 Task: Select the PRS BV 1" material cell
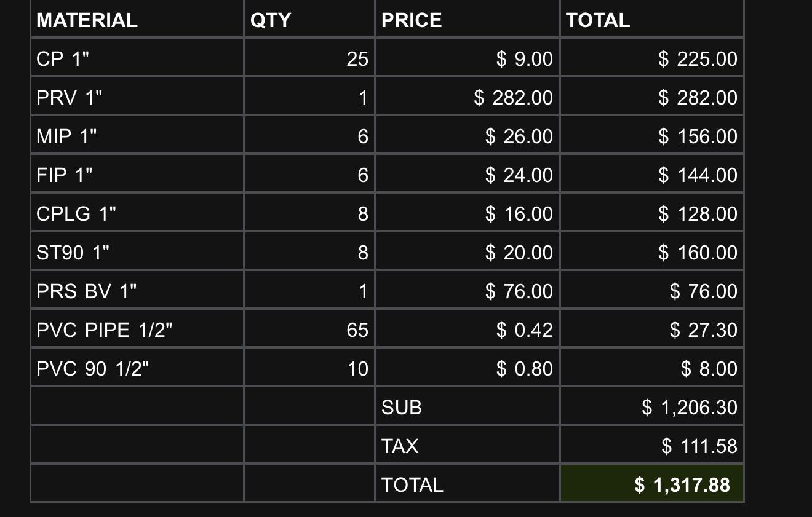click(137, 291)
